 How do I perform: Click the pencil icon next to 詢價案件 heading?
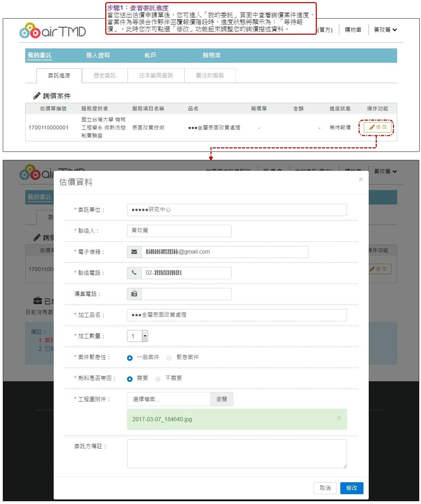tap(36, 96)
